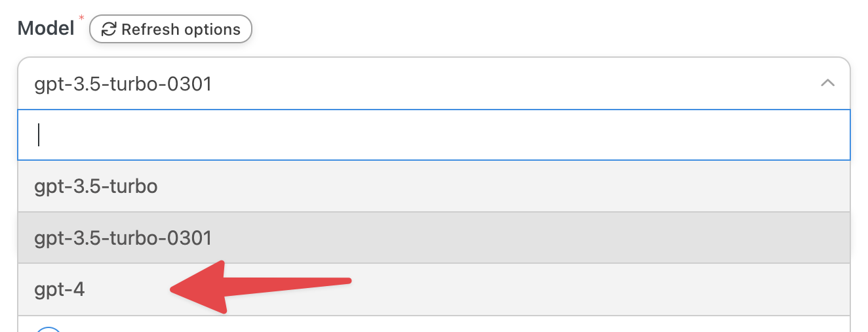Click the text "Refresh options"
This screenshot has width=868, height=332.
[x=181, y=30]
